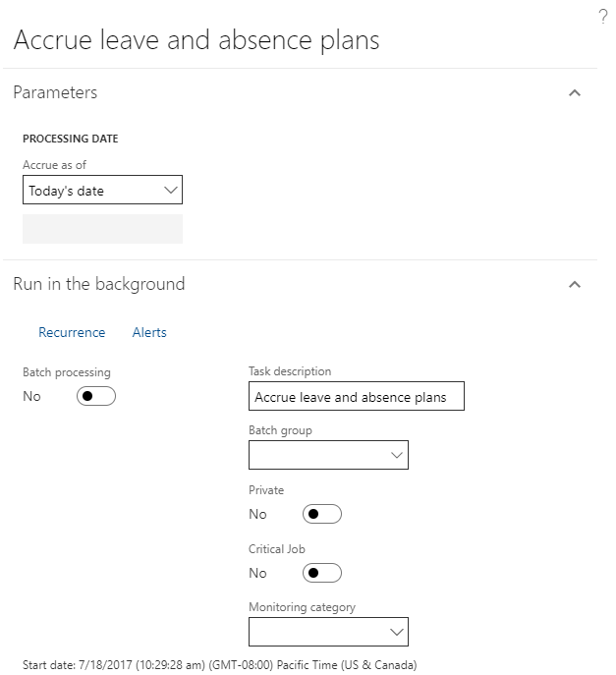Click the Accrue leave and absence plans page title
This screenshot has width=616, height=675.
[196, 40]
